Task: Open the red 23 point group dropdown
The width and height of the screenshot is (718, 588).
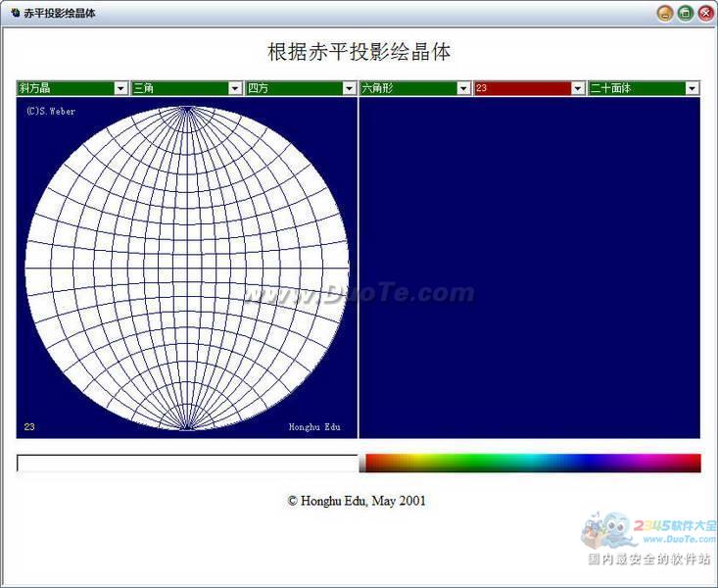Action: tap(529, 88)
